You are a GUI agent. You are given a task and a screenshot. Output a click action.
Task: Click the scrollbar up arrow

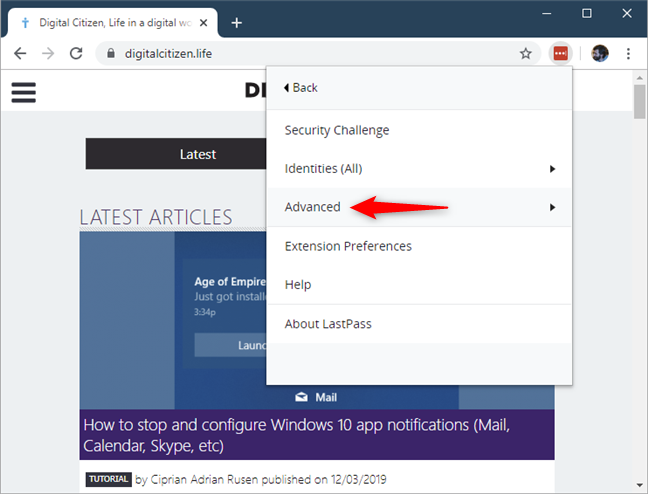coord(639,78)
